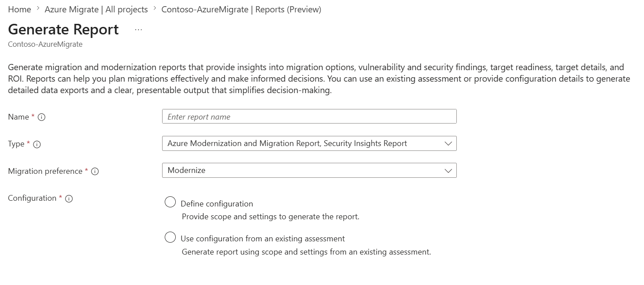Go to the Home breadcrumb
Image resolution: width=644 pixels, height=285 pixels.
pos(19,9)
